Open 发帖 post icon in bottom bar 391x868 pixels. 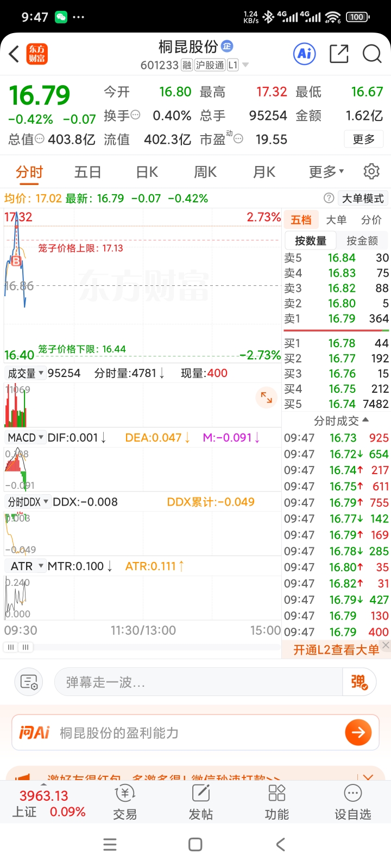click(201, 794)
